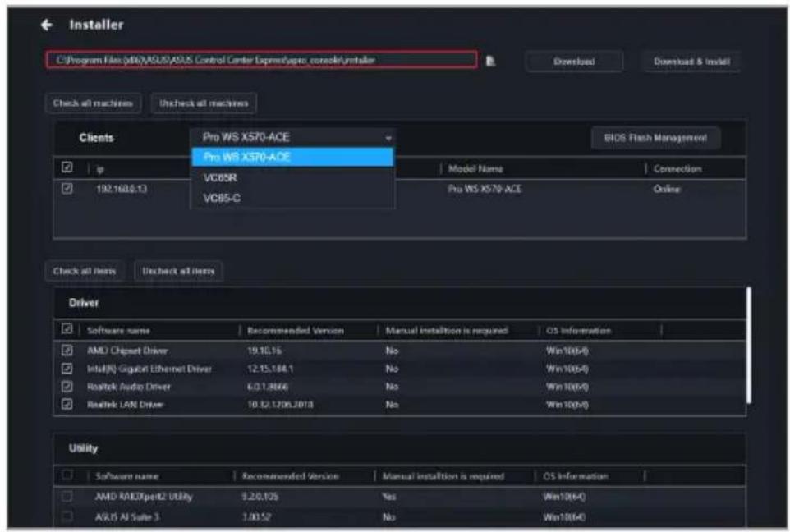The height and width of the screenshot is (532, 790).
Task: Click the Online connection status text
Action: coord(667,189)
